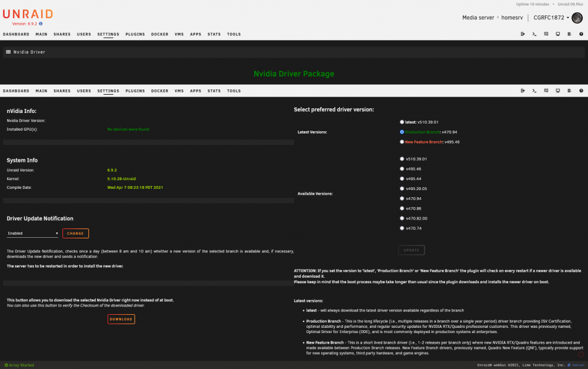
Task: Pick the v495.46 radio under Available Versions
Action: point(402,169)
